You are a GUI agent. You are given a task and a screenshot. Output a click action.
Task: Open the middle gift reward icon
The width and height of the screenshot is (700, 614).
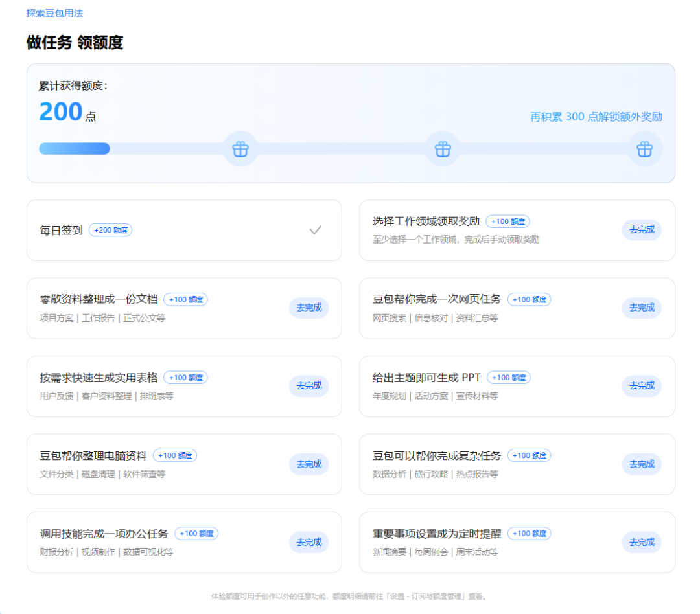(443, 149)
